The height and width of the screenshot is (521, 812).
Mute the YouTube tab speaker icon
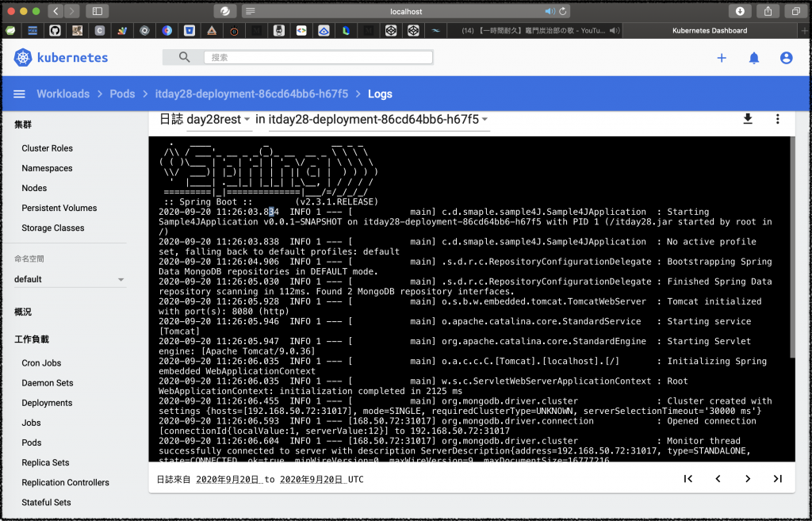[x=615, y=31]
